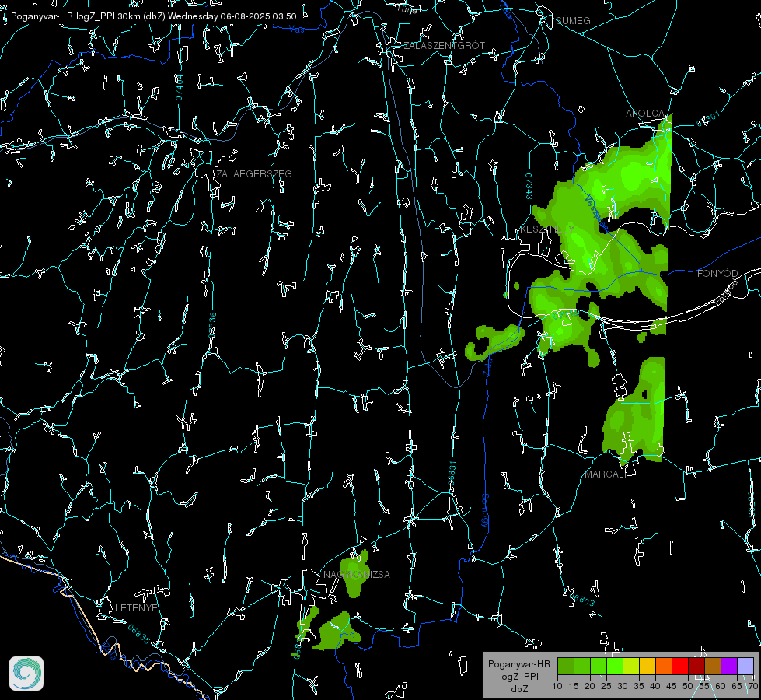Select the 45–50 dBZ red swatch
Screen dimensions: 761x700
pyautogui.click(x=680, y=667)
